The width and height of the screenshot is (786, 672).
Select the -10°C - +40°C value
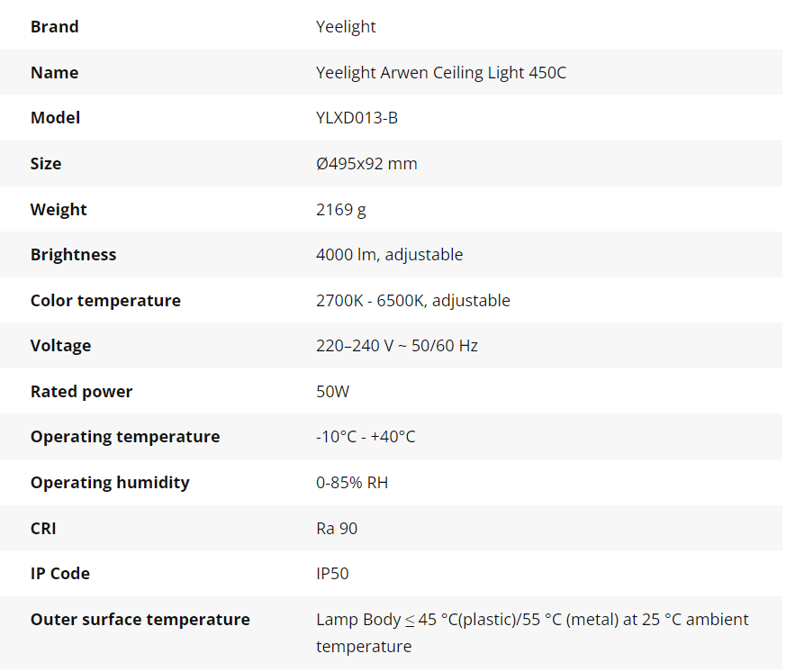tap(366, 437)
